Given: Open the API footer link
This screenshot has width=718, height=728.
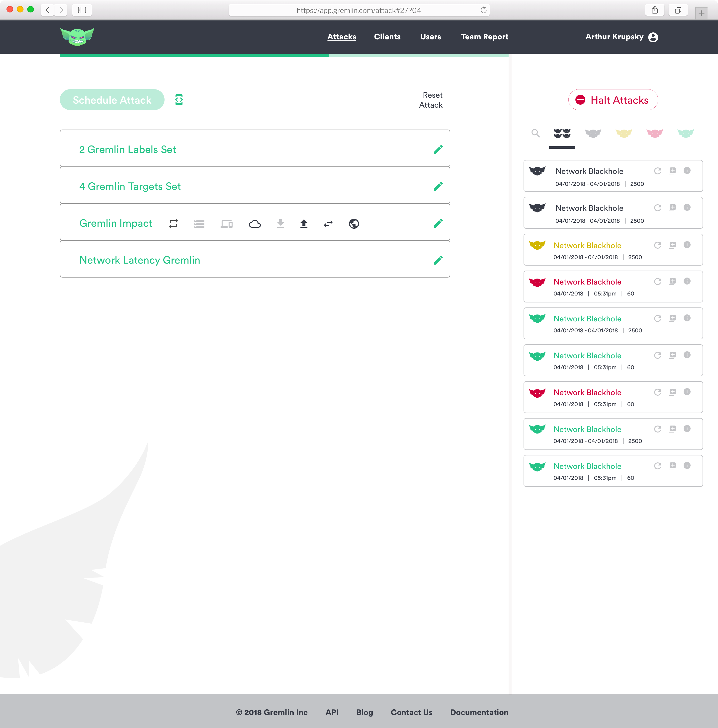Looking at the screenshot, I should (332, 712).
